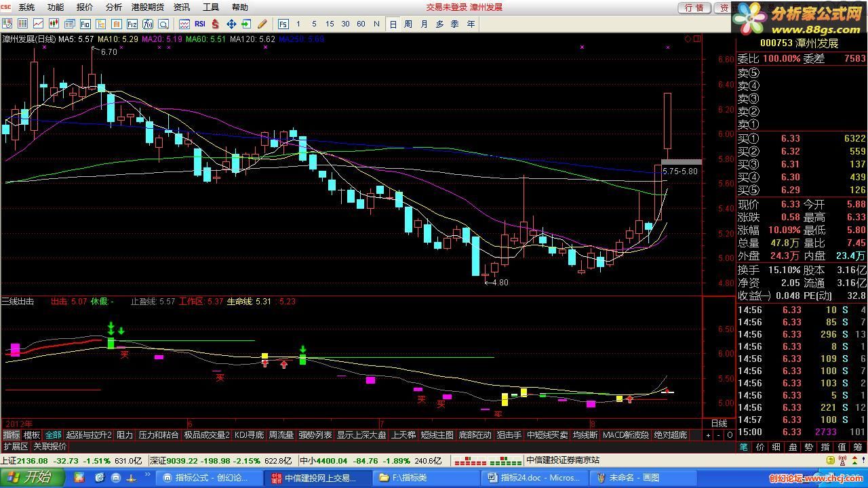The image size is (868, 488).
Task: Click the RSI indicator icon
Action: pos(200,24)
